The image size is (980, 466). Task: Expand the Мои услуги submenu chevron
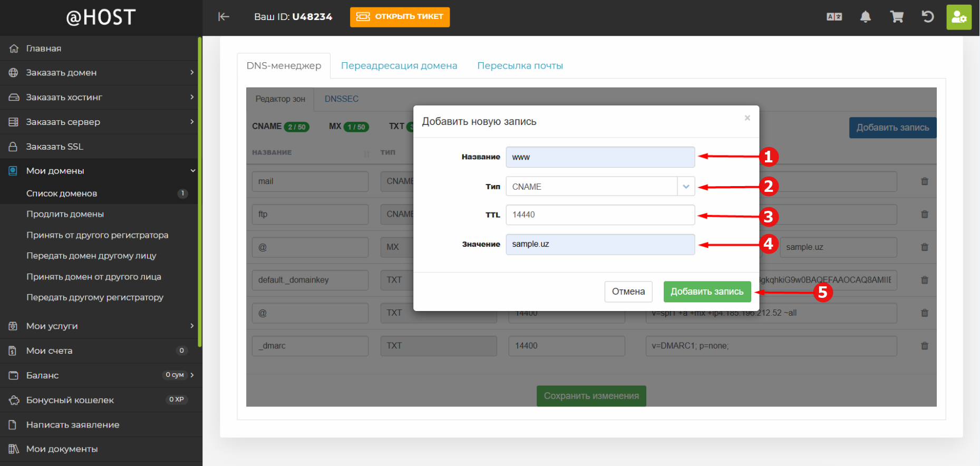pos(192,326)
